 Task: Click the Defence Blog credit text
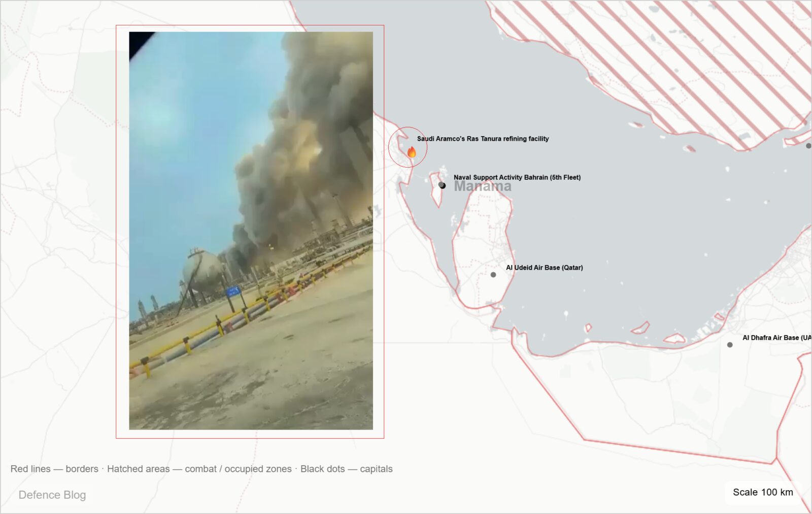point(52,495)
